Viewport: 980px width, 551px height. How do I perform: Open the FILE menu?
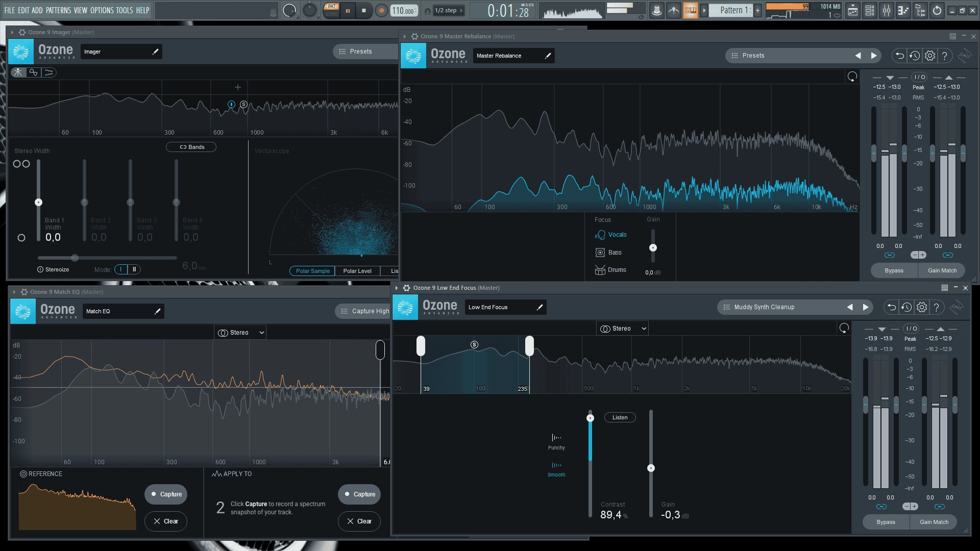[x=10, y=10]
